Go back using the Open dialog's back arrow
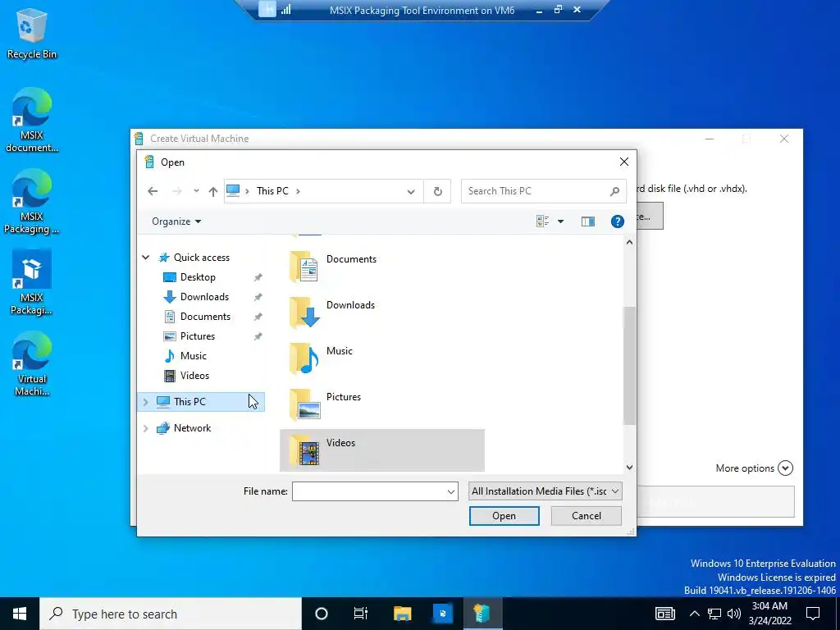This screenshot has height=630, width=840. coord(153,191)
